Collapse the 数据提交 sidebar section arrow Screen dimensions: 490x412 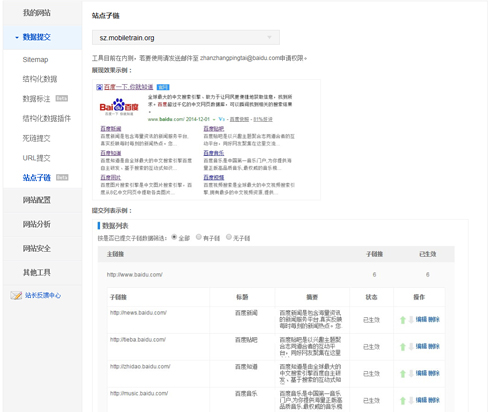[17, 37]
